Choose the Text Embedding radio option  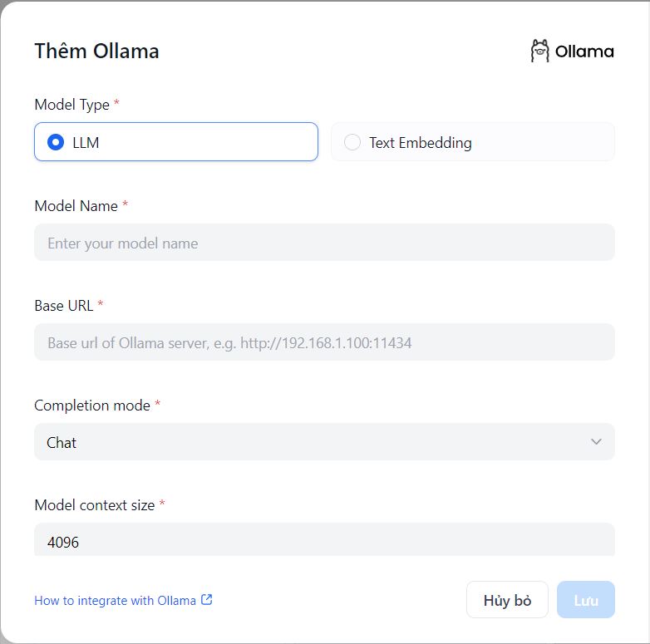(352, 142)
